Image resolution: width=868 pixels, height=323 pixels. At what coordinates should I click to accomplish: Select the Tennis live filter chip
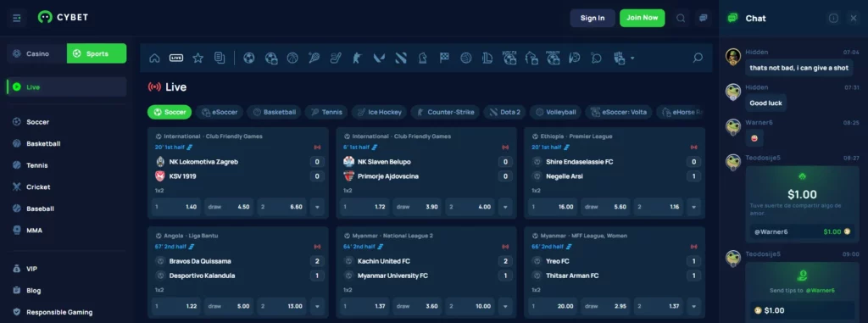[x=326, y=112]
